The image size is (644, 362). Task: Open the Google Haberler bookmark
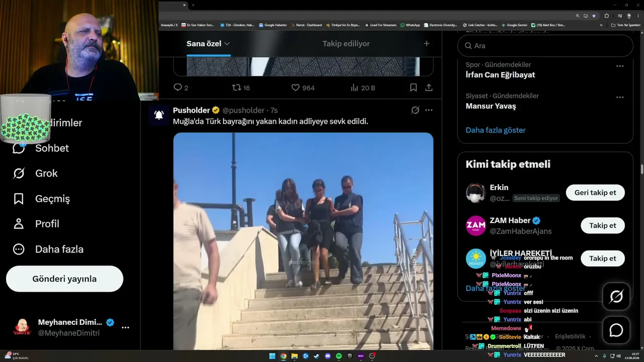point(273,25)
